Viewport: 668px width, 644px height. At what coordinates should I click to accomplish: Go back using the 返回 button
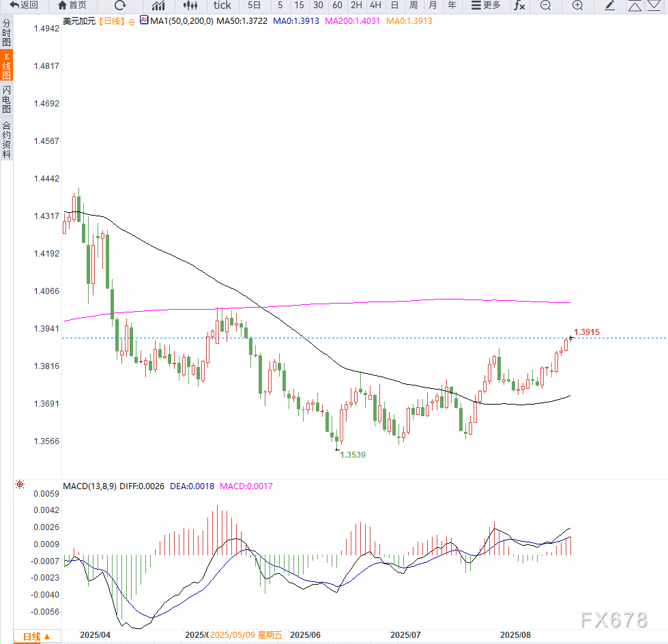pos(24,5)
